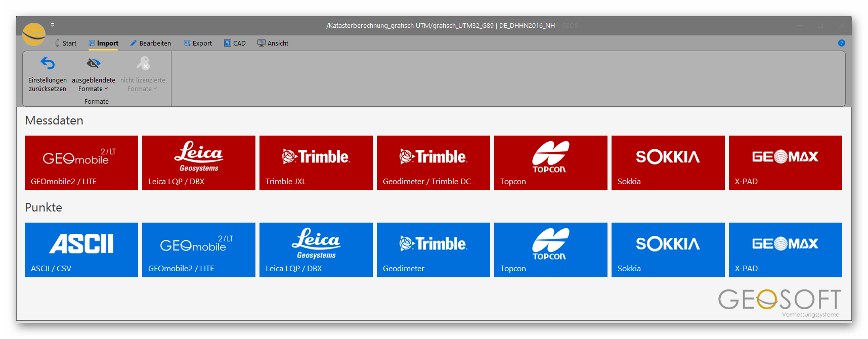The height and width of the screenshot is (339, 868).
Task: Open the red GEOmobile2 / LITE Messdaten tile
Action: 81,163
